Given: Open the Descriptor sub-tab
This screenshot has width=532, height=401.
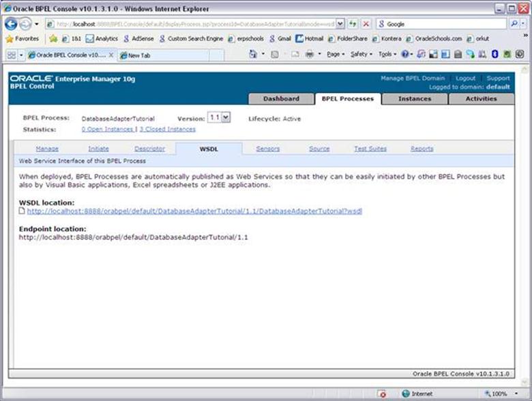Looking at the screenshot, I should (149, 149).
